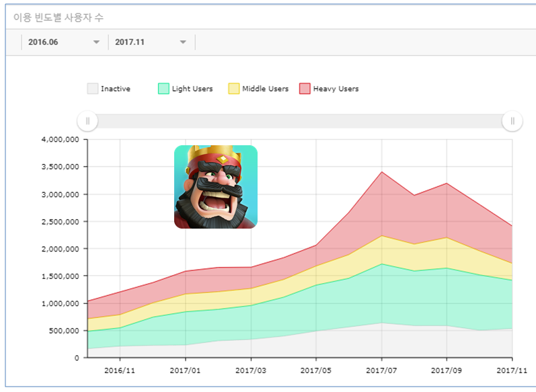
Task: Click the 1,500,000 y-axis label
Action: 60,276
